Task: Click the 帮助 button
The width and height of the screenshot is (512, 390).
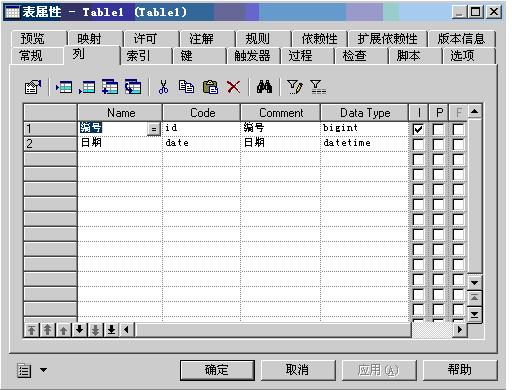Action: tap(460, 370)
